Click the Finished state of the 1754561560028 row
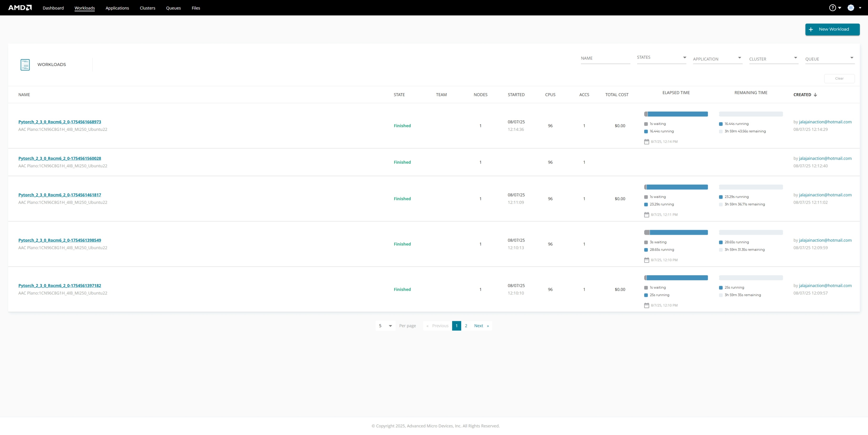 coord(402,162)
